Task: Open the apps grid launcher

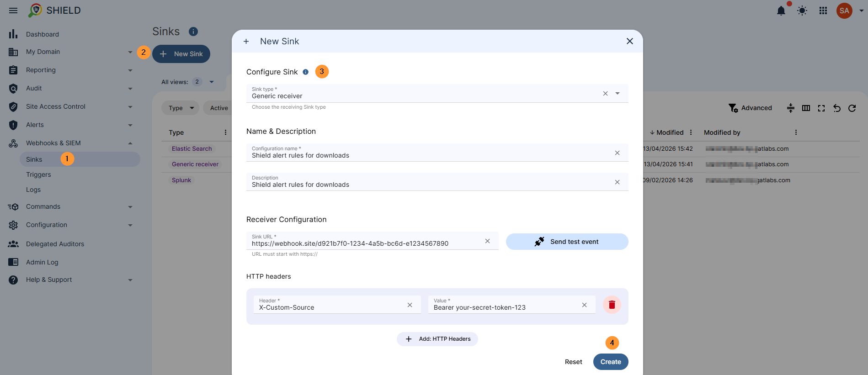Action: point(823,11)
